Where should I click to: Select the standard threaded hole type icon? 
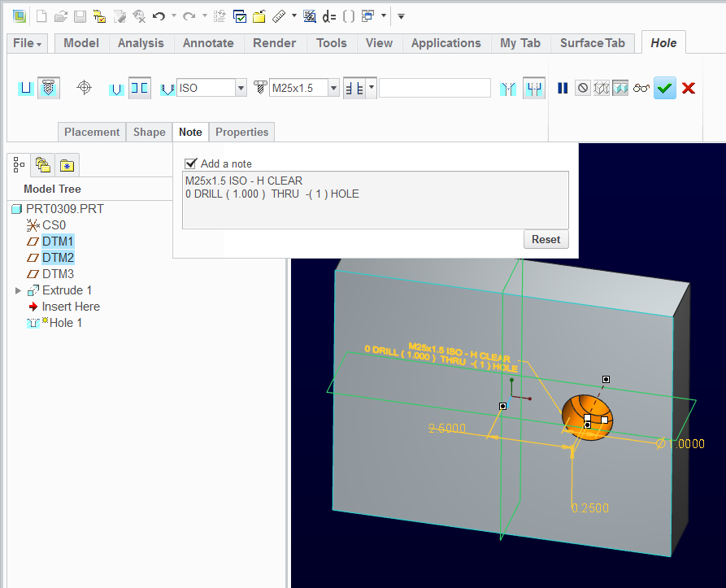(48, 88)
